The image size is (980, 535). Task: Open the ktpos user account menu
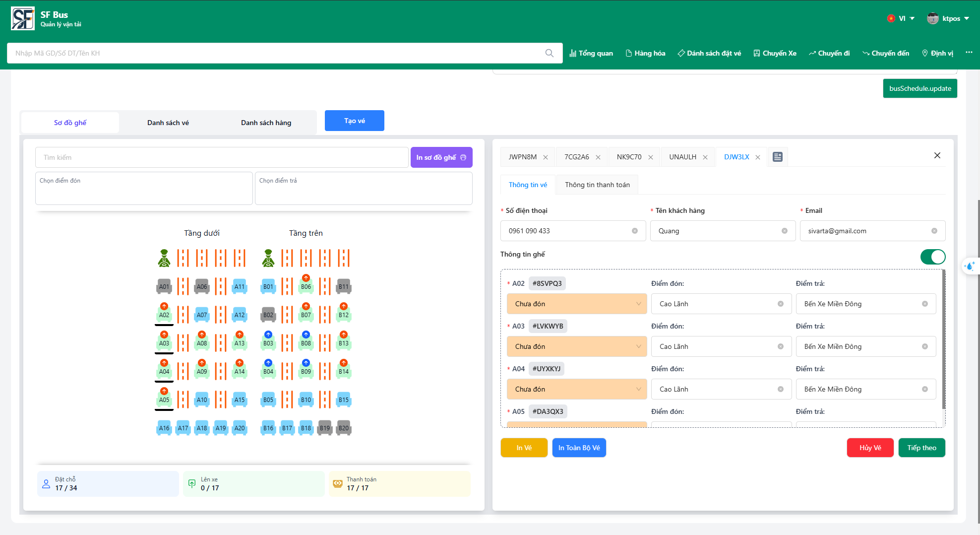[948, 18]
